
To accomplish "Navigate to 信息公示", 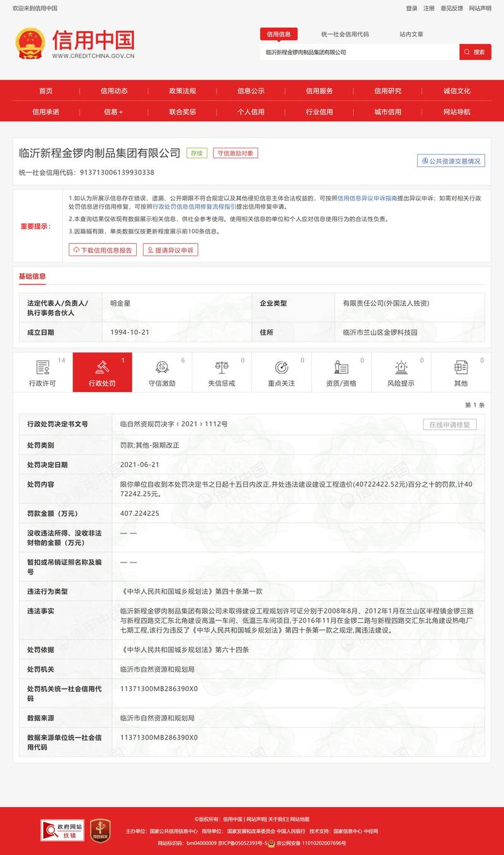I will pos(251,91).
